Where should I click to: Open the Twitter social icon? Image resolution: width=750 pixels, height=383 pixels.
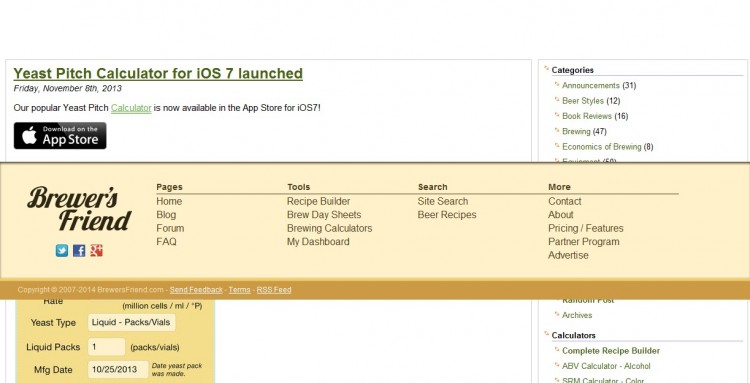[62, 251]
